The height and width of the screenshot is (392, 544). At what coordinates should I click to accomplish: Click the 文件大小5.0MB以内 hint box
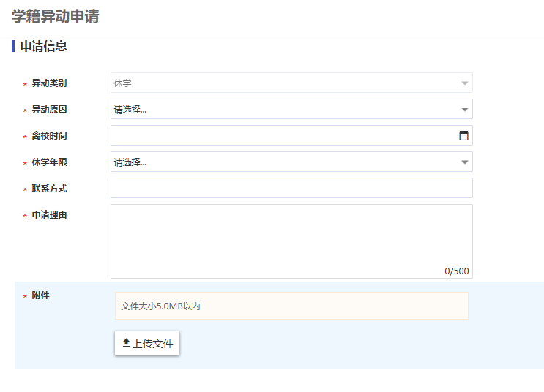click(x=291, y=306)
